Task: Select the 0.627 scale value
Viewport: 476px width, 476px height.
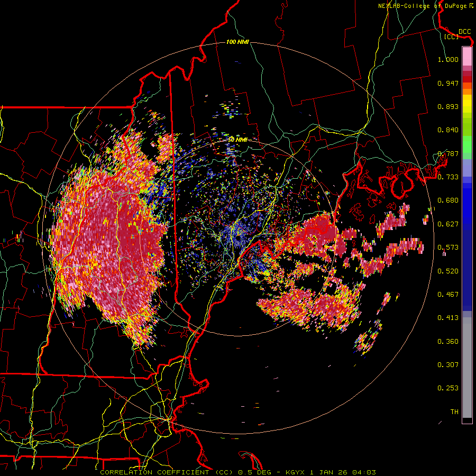Action: (x=448, y=224)
